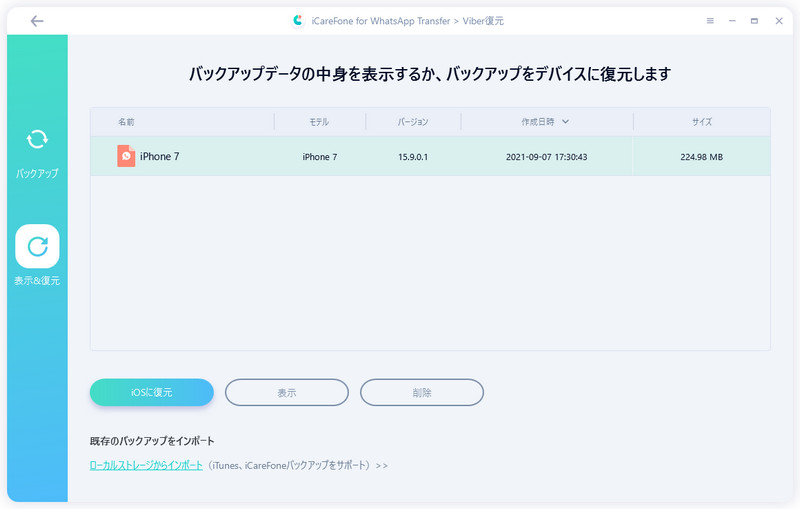
Task: Click the iCareFone logo in title bar
Action: [x=297, y=21]
